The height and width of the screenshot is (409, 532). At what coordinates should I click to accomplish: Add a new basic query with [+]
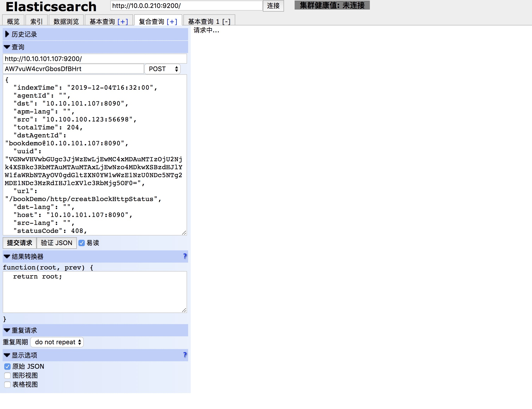tap(123, 21)
